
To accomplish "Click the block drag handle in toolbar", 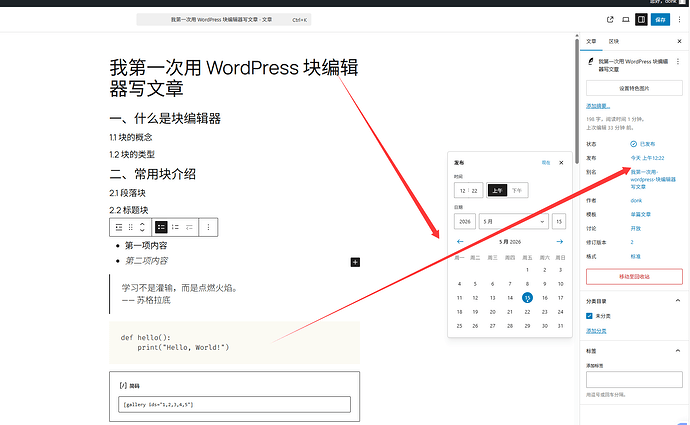I will 130,227.
